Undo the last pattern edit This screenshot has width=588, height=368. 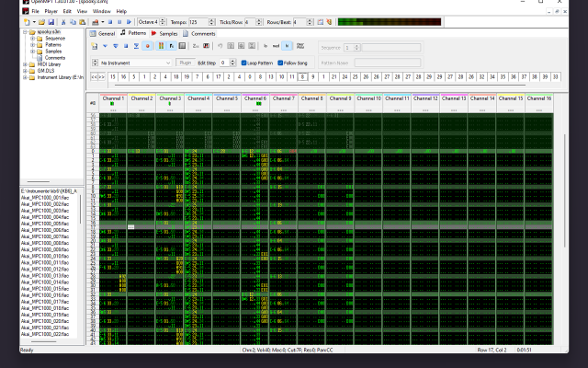tap(220, 46)
